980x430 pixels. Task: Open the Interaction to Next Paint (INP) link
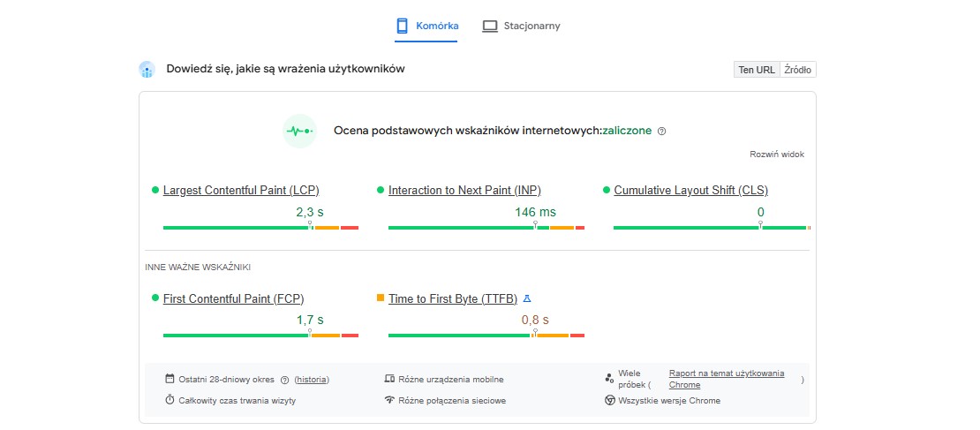(x=464, y=190)
